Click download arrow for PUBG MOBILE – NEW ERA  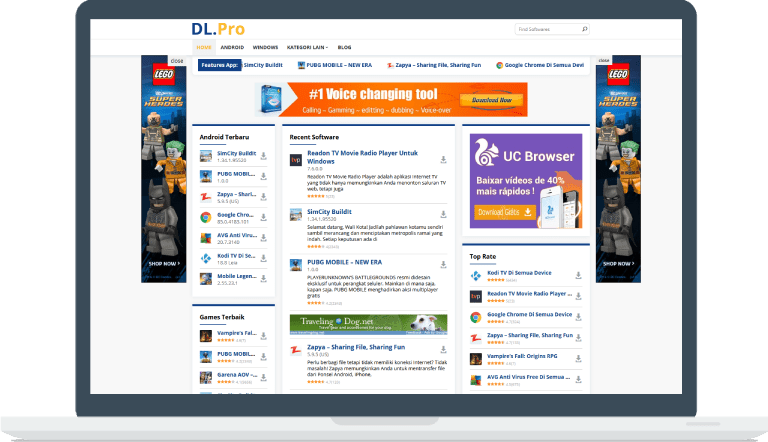click(x=442, y=265)
